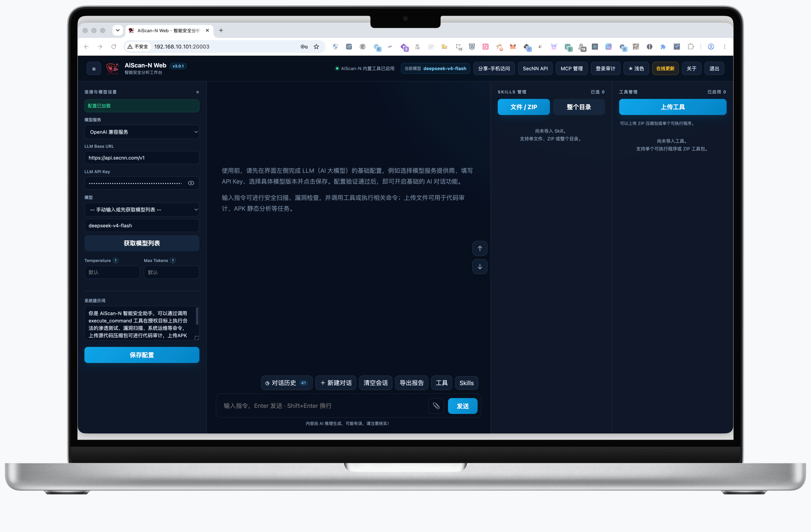
Task: Open the pink translate extension
Action: click(486, 47)
